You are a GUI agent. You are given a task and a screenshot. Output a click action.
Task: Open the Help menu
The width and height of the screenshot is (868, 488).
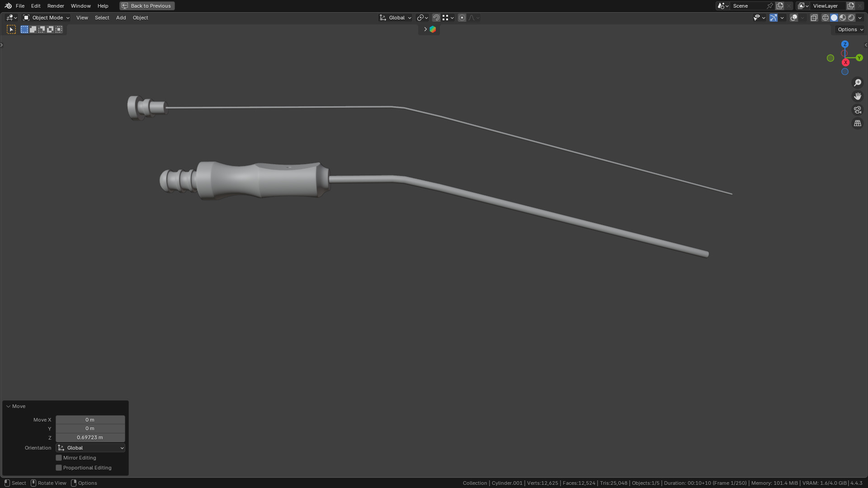click(103, 6)
